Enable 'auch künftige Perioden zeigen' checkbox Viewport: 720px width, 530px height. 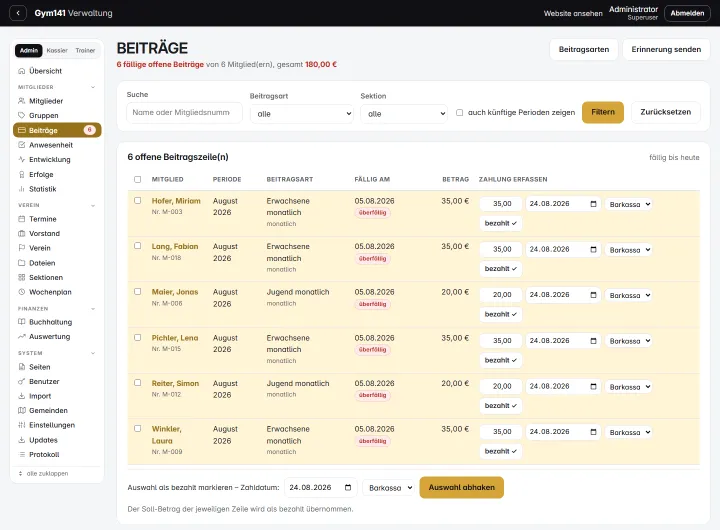point(459,113)
